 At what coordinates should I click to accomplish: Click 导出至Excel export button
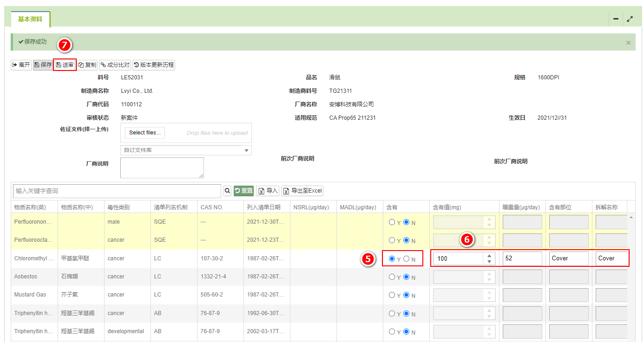(x=302, y=191)
